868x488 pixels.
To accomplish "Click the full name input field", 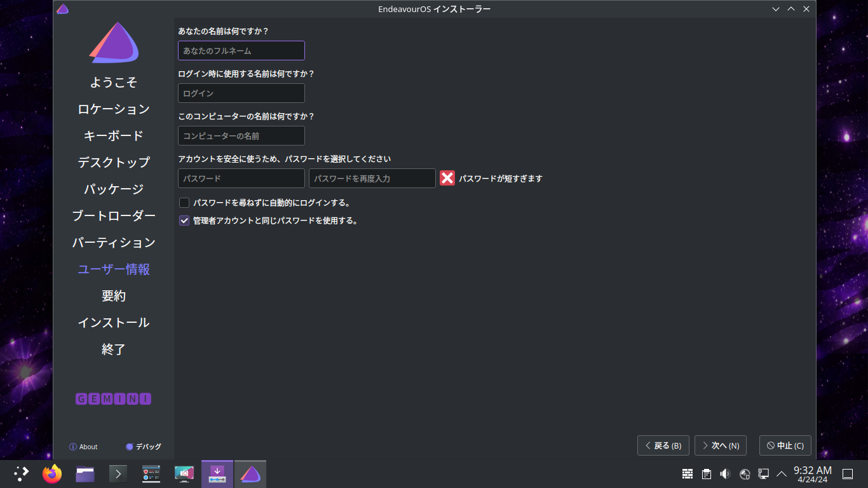I will pyautogui.click(x=241, y=50).
